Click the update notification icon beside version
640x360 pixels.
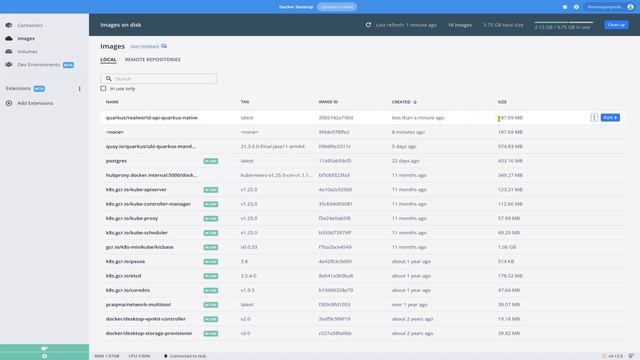(x=604, y=356)
